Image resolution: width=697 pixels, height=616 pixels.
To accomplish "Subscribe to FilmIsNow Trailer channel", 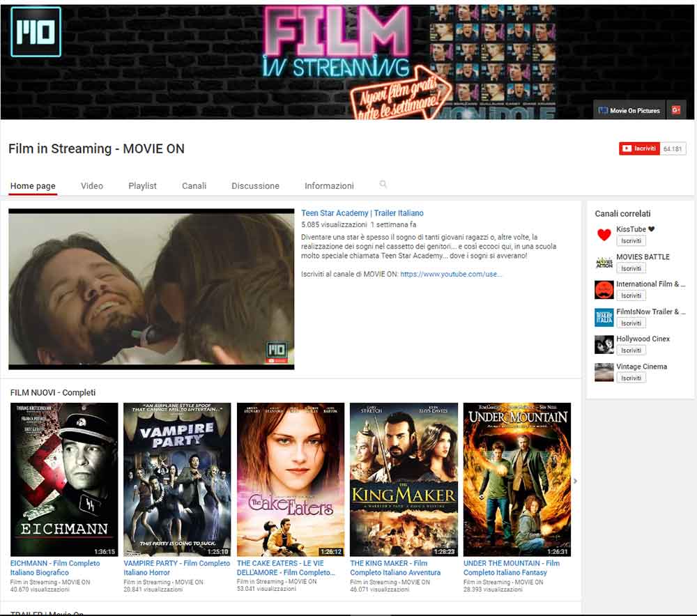I will (631, 323).
